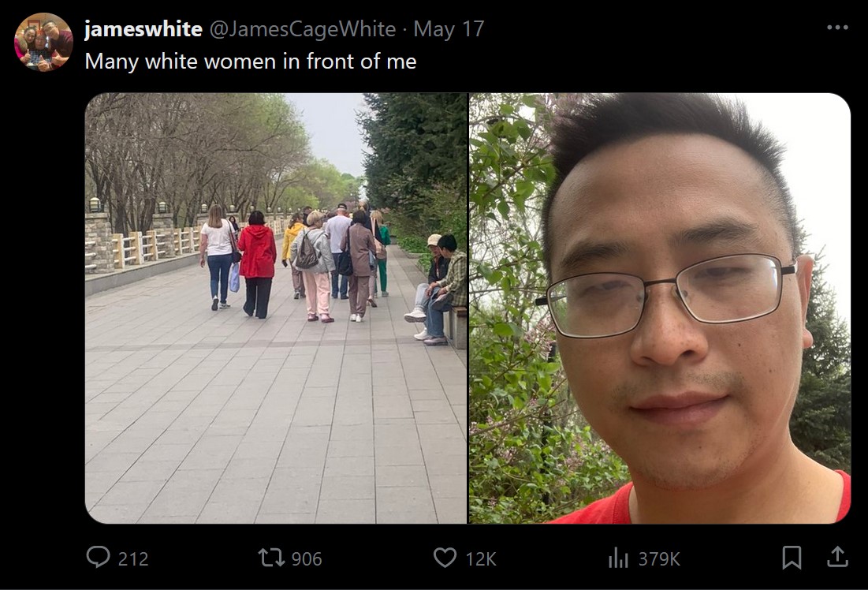Open view analytics bar chart icon
Viewport: 868px width, 590px height.
coord(618,558)
